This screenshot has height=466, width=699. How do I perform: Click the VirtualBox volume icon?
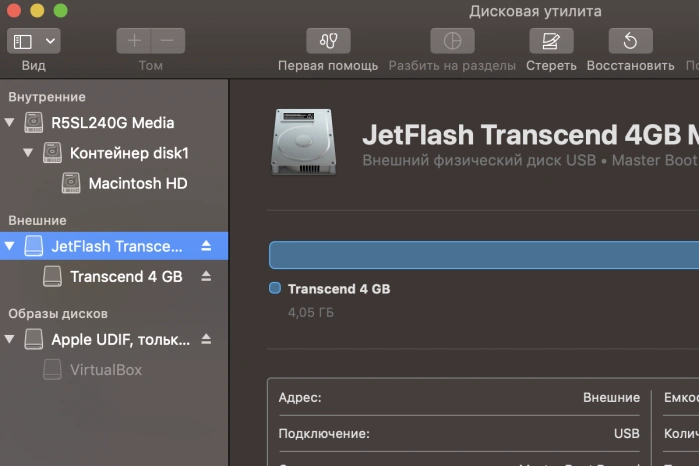[52, 370]
